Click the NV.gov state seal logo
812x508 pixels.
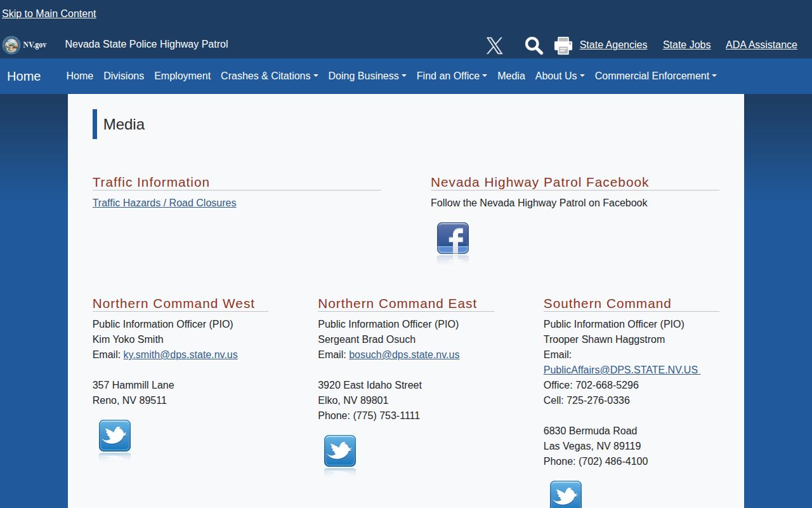click(x=25, y=45)
